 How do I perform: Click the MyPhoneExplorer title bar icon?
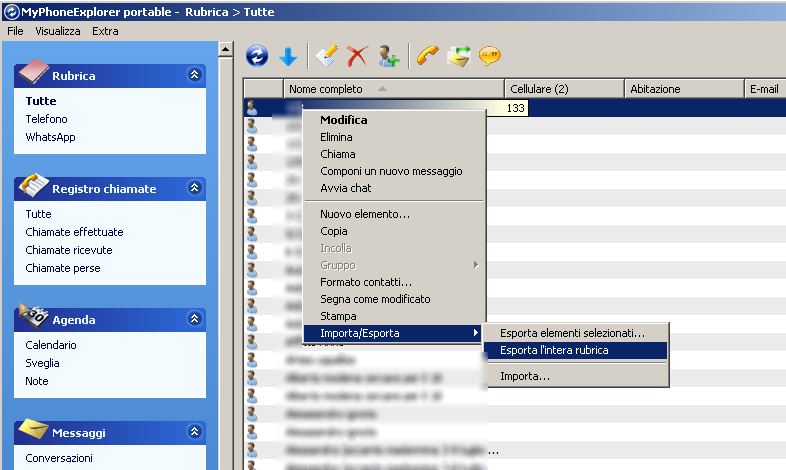11,12
